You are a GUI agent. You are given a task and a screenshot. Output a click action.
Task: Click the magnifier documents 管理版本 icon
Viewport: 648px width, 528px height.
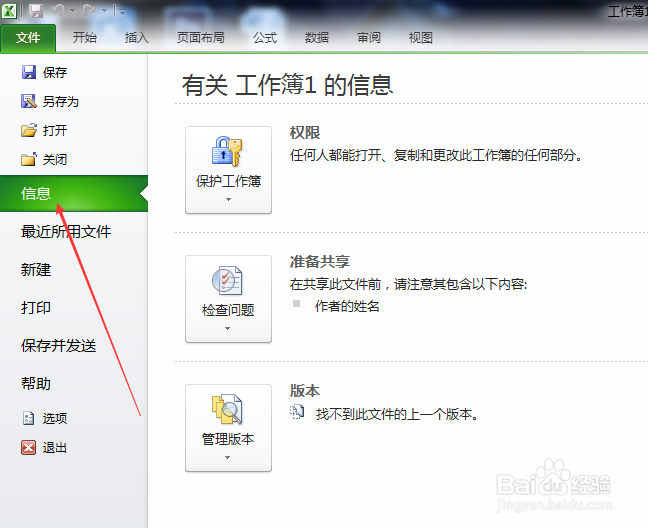click(227, 409)
